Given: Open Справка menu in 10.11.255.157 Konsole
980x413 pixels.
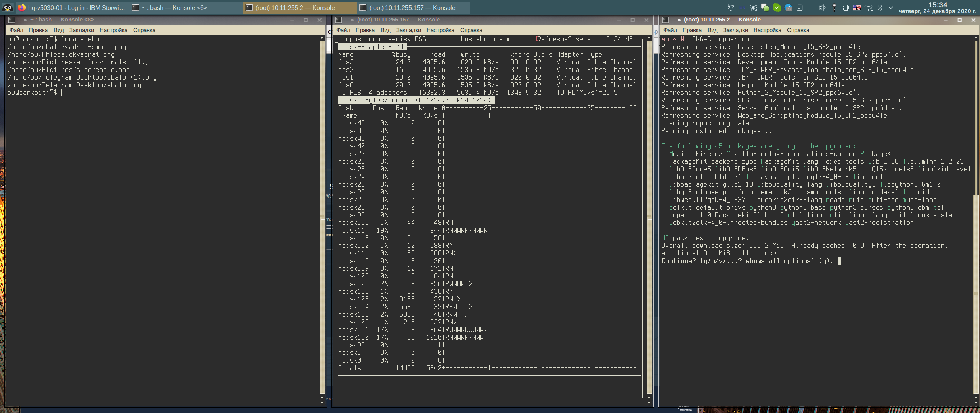Looking at the screenshot, I should click(x=471, y=30).
